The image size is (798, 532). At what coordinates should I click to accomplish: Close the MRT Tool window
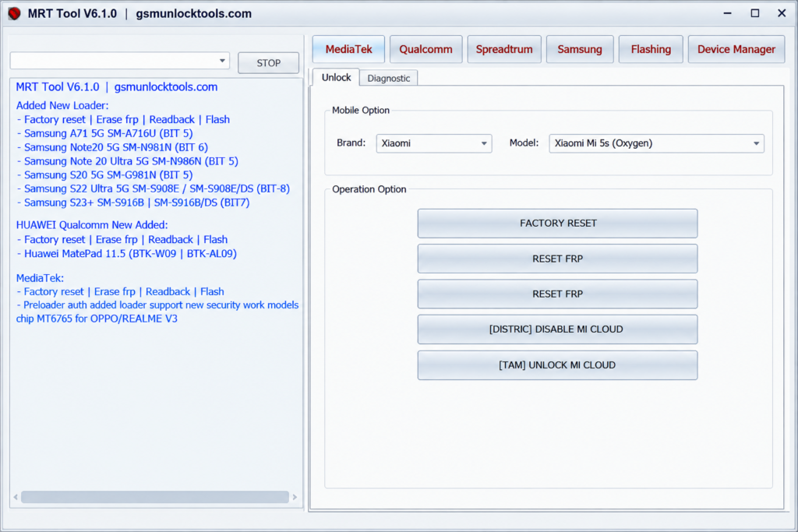tap(782, 14)
